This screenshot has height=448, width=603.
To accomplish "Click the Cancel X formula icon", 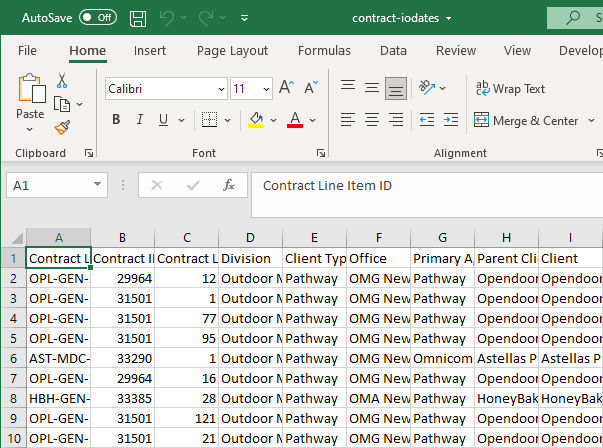I will 157,185.
